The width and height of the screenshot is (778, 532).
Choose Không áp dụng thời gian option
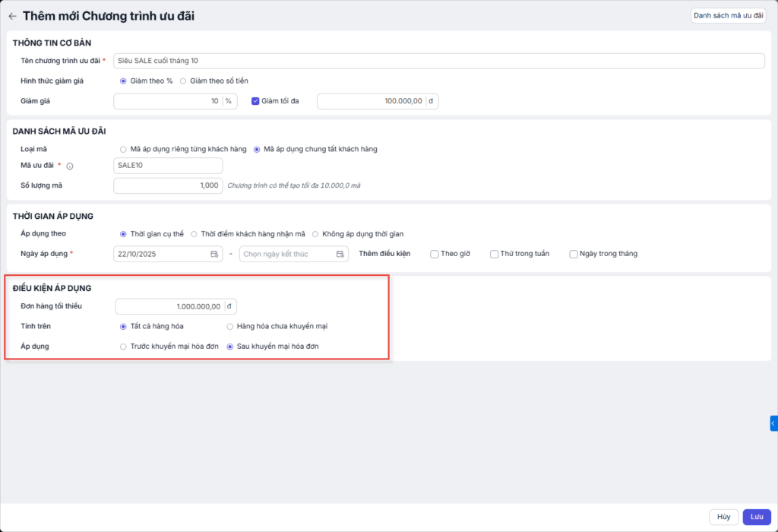click(x=315, y=233)
